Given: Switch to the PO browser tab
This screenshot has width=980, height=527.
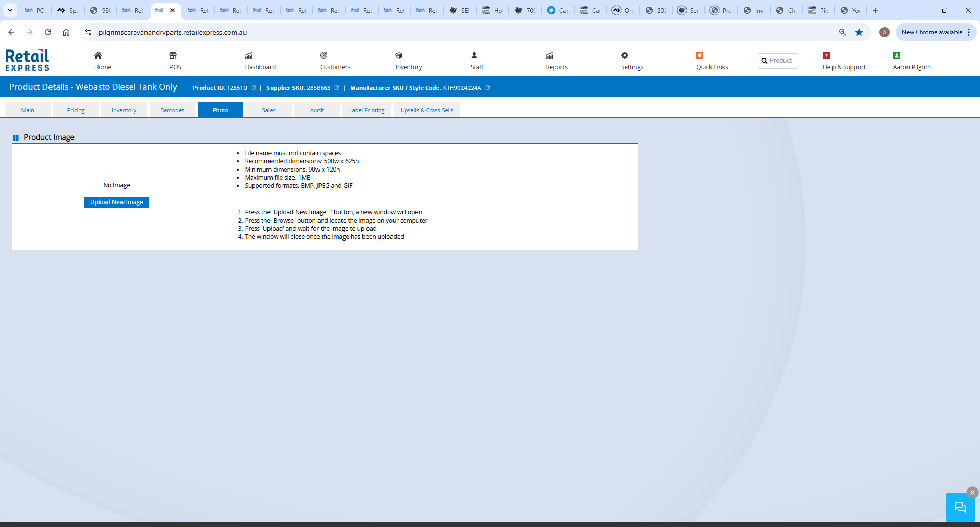Looking at the screenshot, I should click(x=35, y=10).
